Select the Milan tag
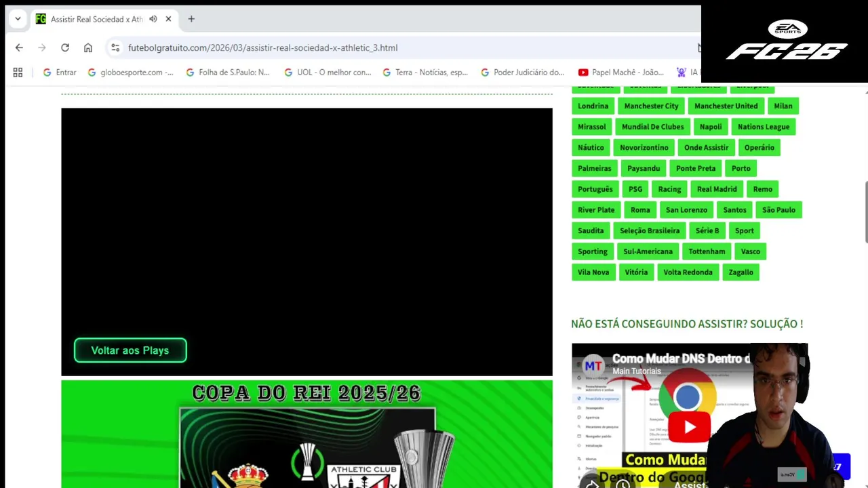Image resolution: width=868 pixels, height=488 pixels. click(x=783, y=106)
